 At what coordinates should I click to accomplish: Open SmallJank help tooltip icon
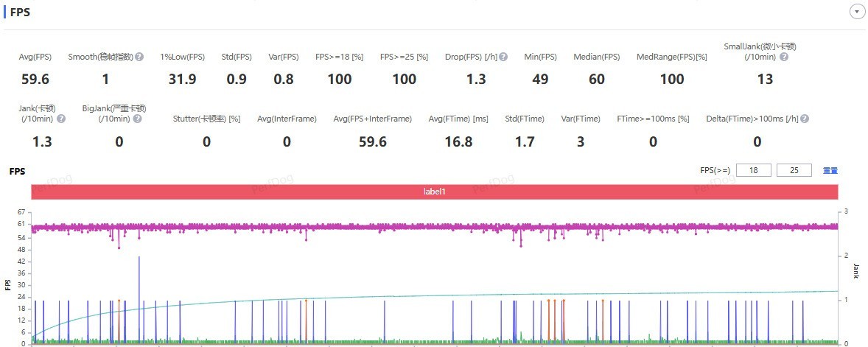(x=784, y=57)
